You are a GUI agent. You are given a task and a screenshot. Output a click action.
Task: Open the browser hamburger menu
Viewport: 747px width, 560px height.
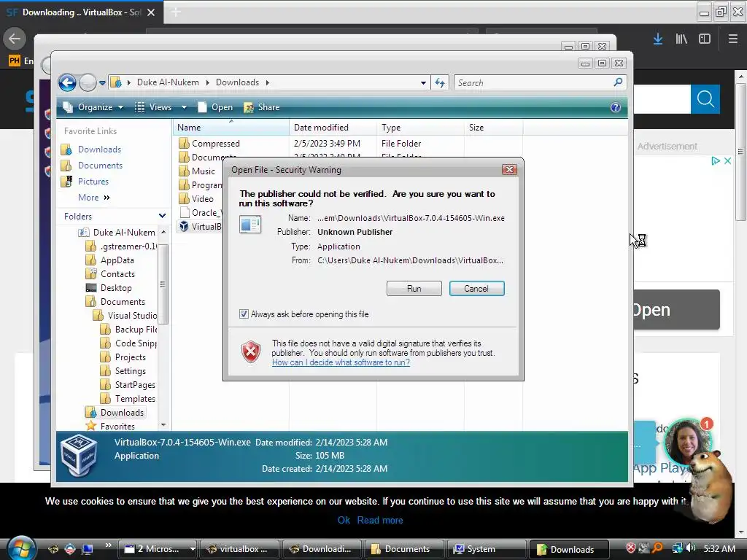[733, 39]
